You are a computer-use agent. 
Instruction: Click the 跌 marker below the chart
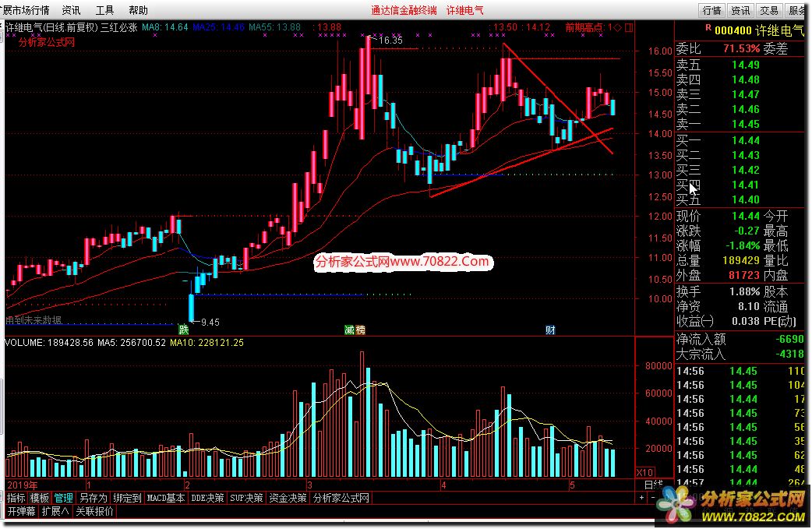pos(183,330)
